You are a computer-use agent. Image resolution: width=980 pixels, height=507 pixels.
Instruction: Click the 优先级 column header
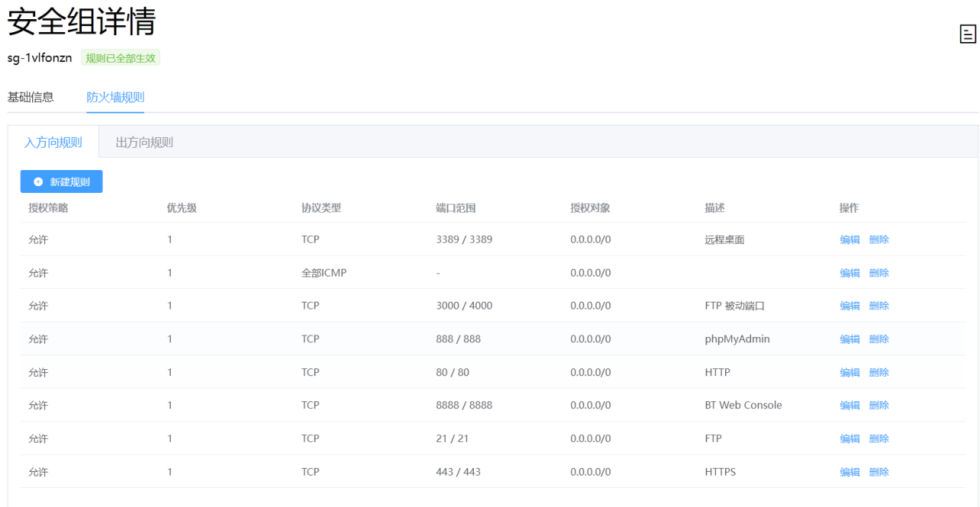click(x=181, y=208)
